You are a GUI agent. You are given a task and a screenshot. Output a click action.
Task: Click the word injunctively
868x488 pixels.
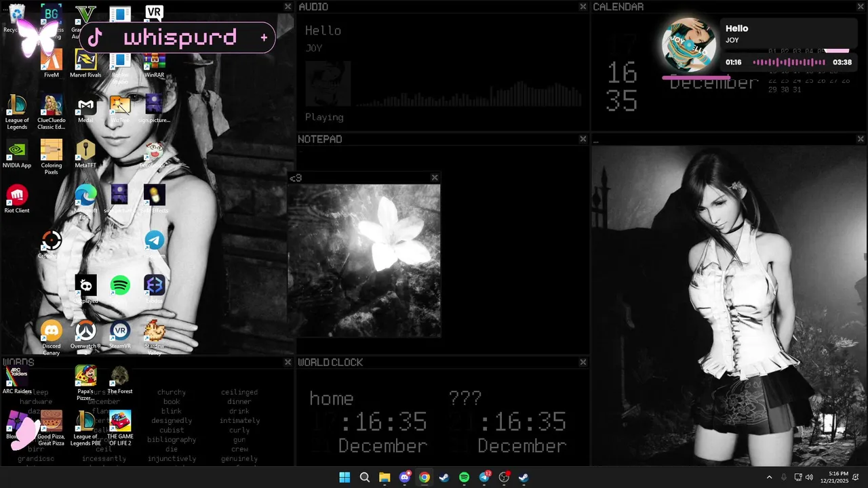point(172,459)
